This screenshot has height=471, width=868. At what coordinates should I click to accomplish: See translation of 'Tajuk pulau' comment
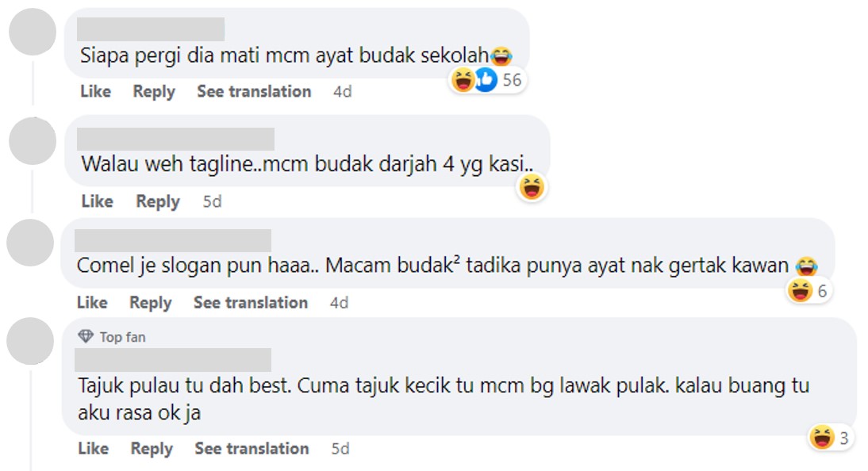coord(252,448)
